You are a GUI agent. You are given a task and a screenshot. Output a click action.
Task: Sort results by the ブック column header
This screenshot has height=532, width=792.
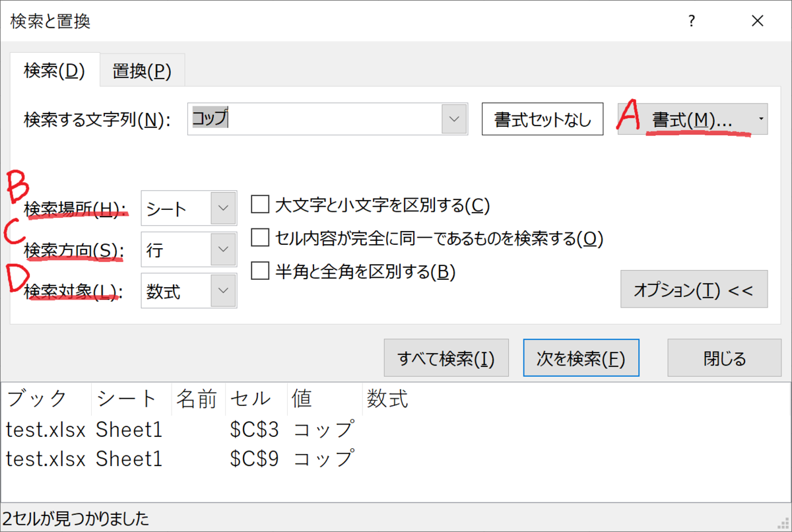[x=46, y=399]
